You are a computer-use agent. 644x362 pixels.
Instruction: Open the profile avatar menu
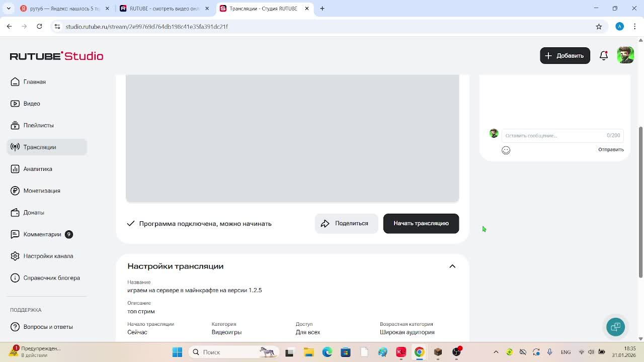(625, 55)
